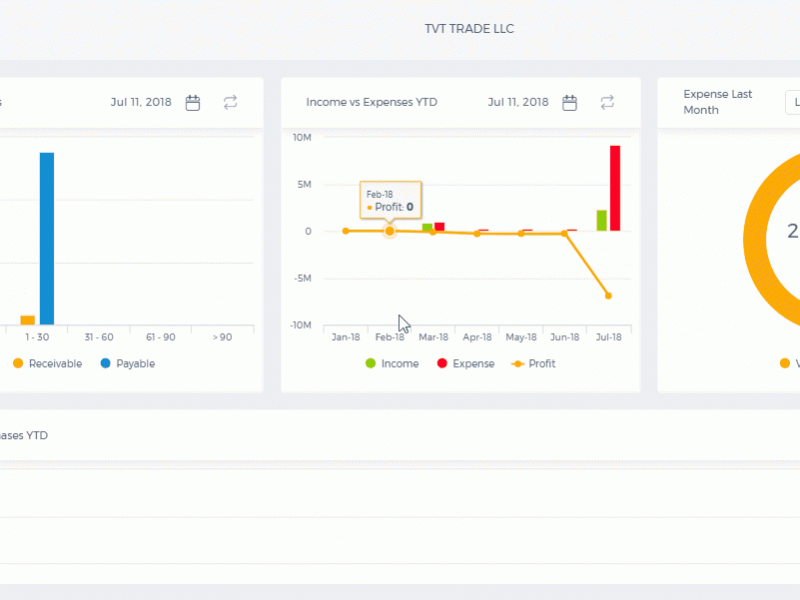Click the 1 - 30 axis label

[37, 337]
